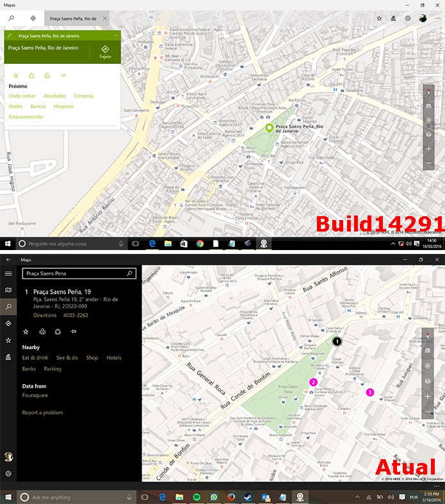The height and width of the screenshot is (504, 445).
Task: Open 'Hospitais' nearby link
Action: [64, 106]
